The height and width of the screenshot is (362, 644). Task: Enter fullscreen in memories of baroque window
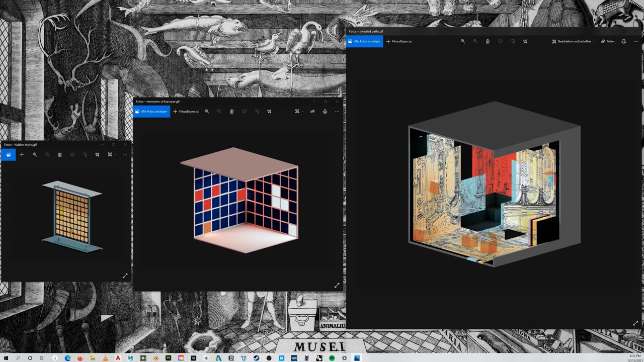(337, 285)
